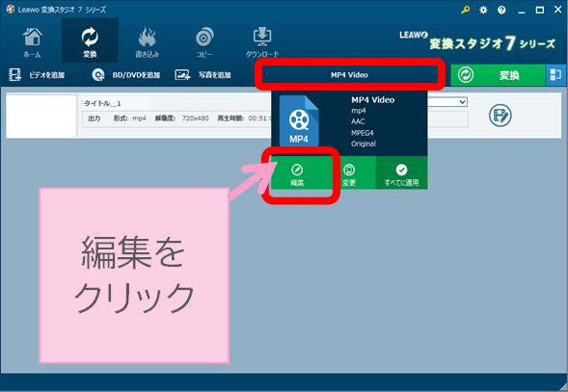The image size is (568, 392).
Task: Click the title thumbnail preview
Action: click(41, 117)
